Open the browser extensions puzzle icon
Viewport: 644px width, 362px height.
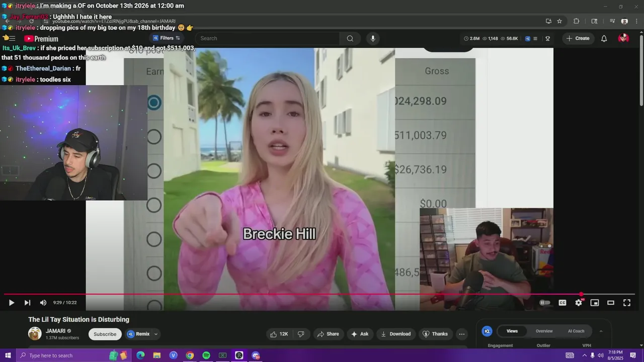point(577,21)
